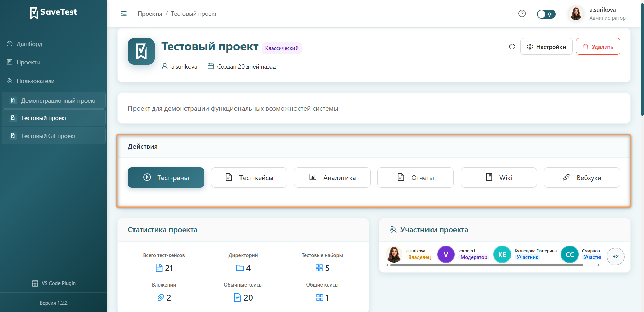The width and height of the screenshot is (644, 312).
Task: Go to Дашборд in sidebar
Action: [54, 44]
